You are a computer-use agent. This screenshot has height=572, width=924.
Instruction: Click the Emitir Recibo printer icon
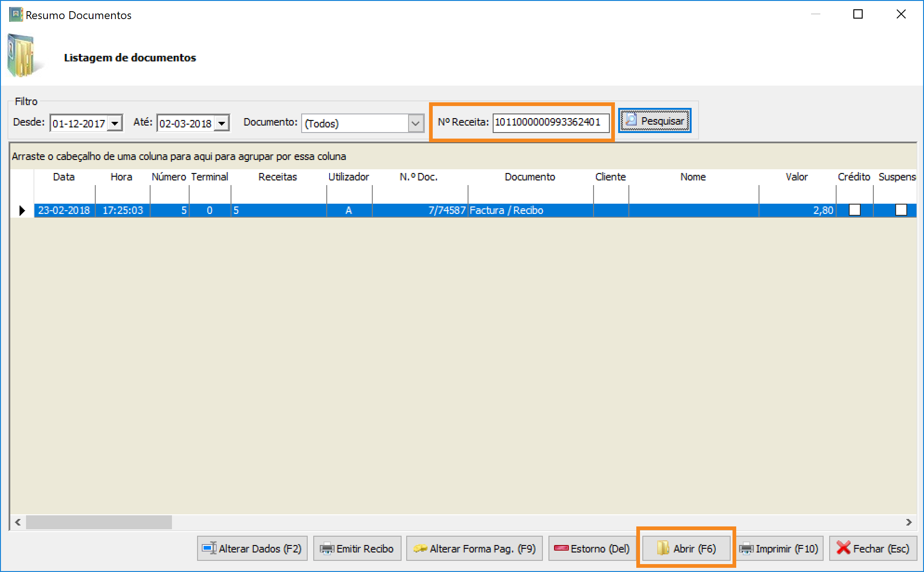click(327, 549)
